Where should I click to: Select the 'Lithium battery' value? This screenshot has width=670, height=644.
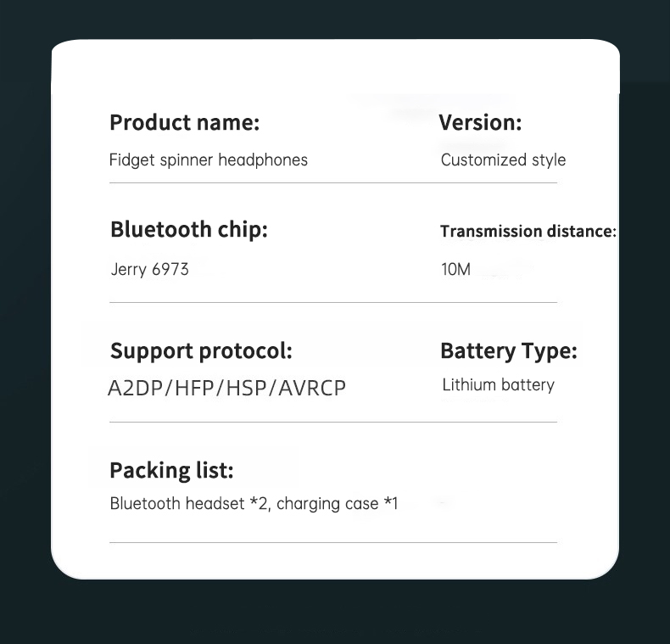(498, 385)
